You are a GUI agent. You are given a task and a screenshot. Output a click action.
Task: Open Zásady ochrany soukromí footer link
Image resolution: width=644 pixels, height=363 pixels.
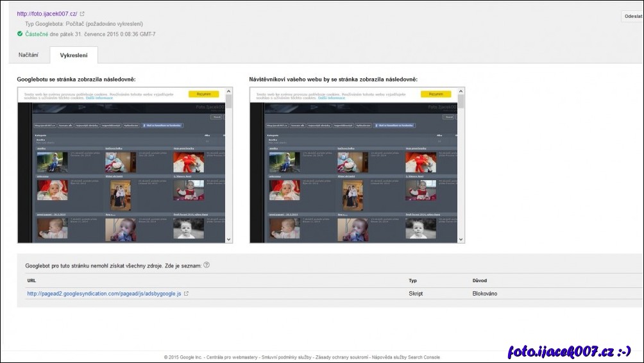[342, 357]
